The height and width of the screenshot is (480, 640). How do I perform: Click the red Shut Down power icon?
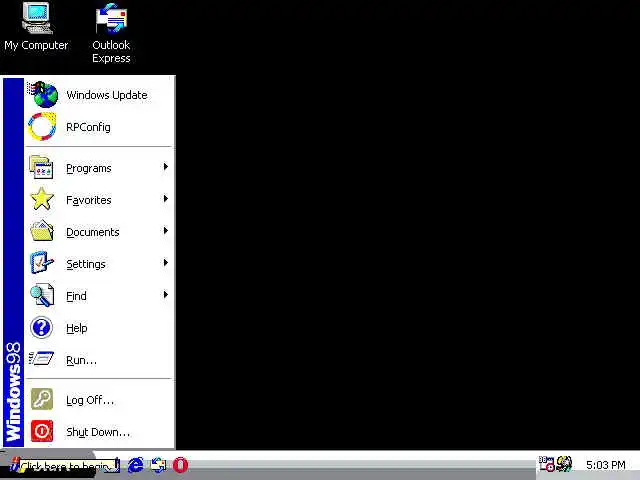tap(42, 431)
